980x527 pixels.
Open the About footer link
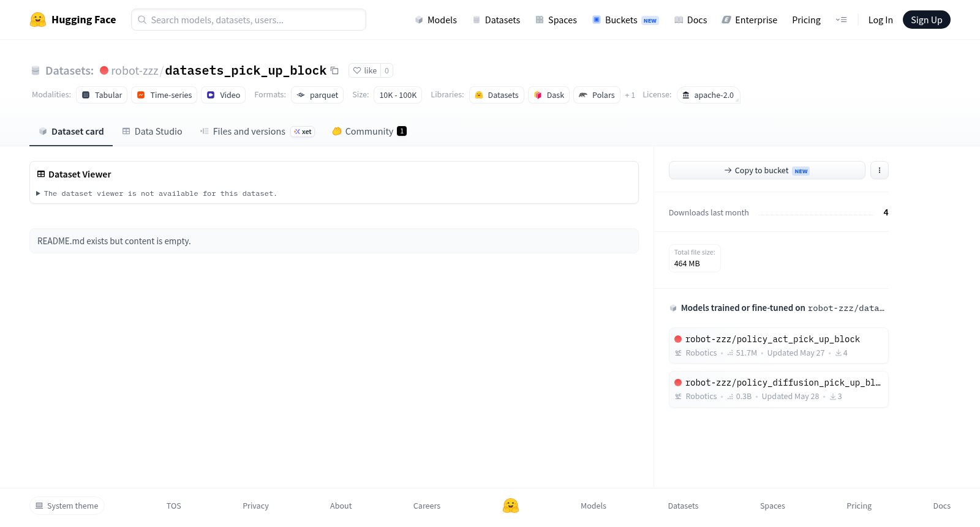(341, 506)
